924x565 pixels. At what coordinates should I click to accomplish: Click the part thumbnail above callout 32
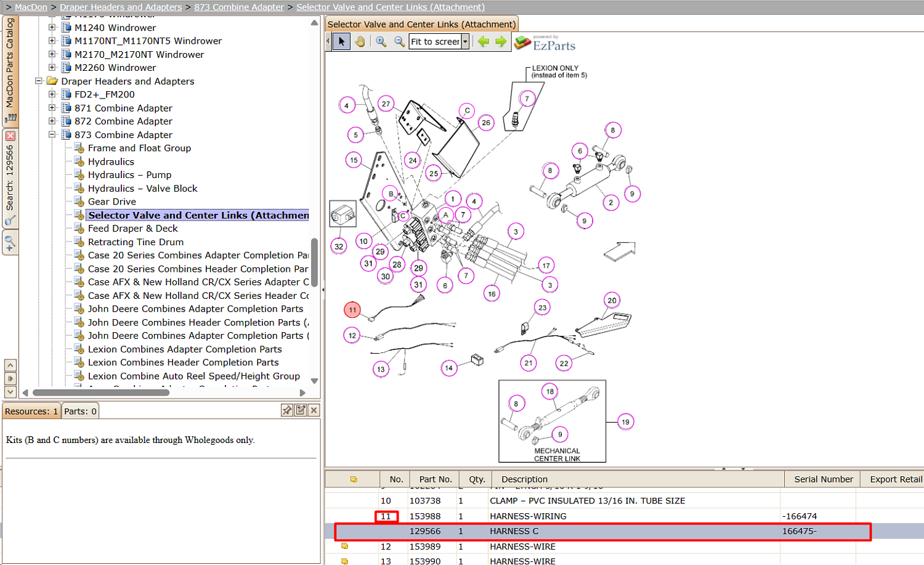coord(343,215)
